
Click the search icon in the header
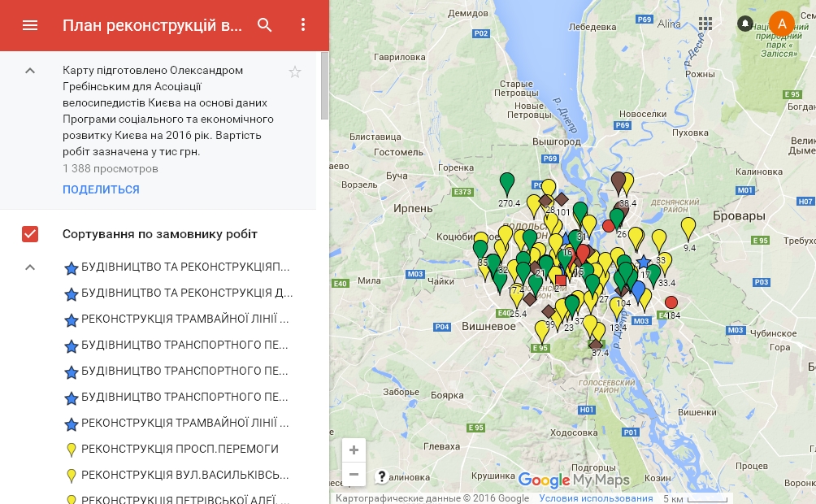pyautogui.click(x=265, y=25)
